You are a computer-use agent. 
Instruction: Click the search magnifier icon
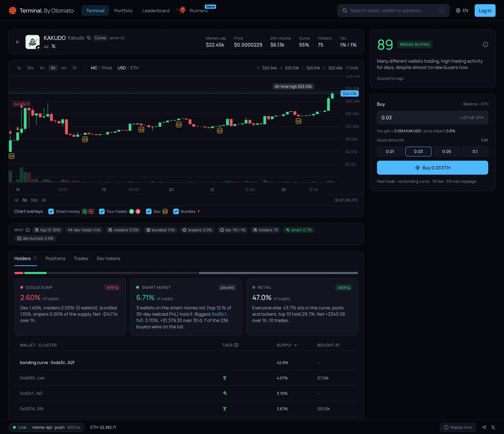pos(345,10)
